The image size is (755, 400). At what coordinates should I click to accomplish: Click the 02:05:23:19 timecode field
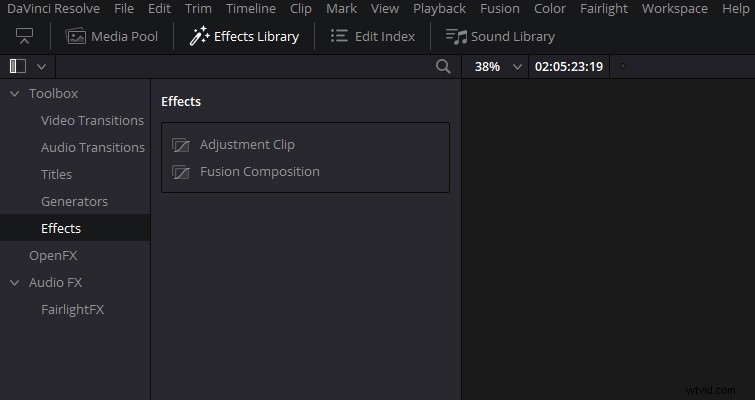tap(569, 66)
